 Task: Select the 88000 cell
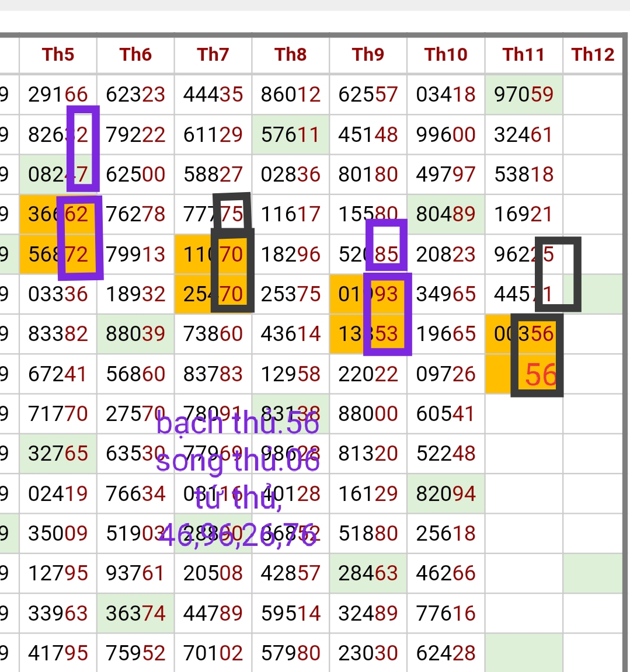coord(368,414)
